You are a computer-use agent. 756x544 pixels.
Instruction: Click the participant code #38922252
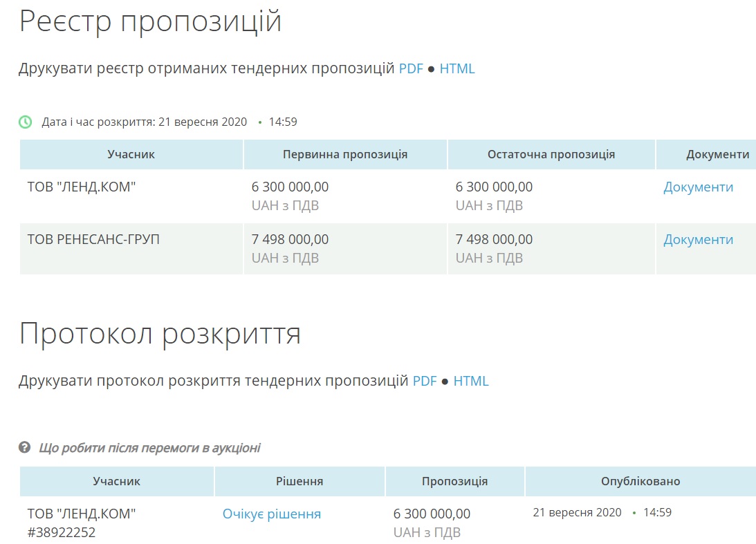pos(62,533)
